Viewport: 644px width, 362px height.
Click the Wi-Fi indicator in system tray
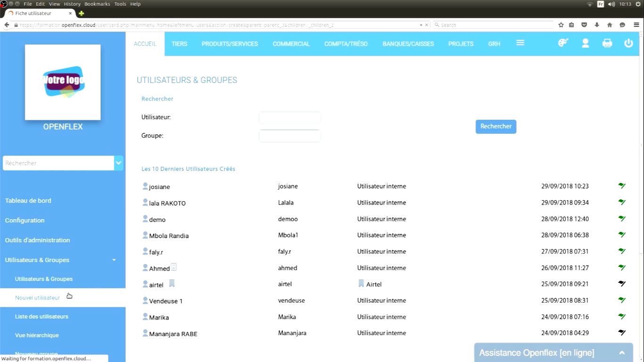pyautogui.click(x=590, y=4)
